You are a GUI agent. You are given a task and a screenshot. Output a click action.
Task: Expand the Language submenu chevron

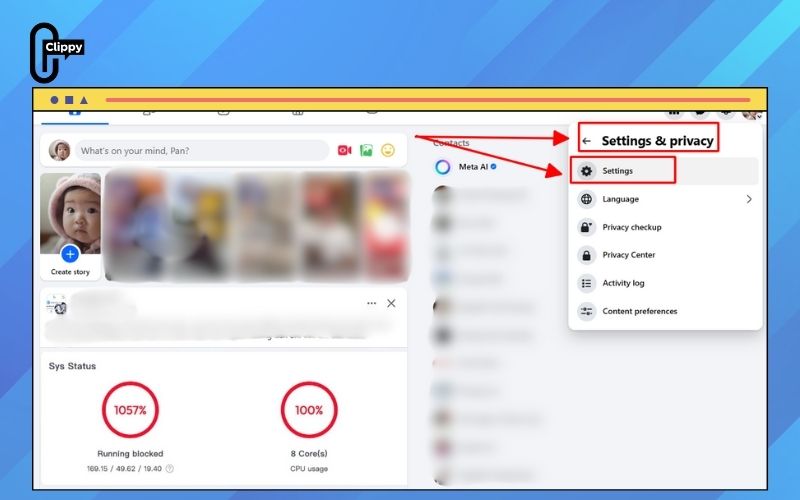749,199
